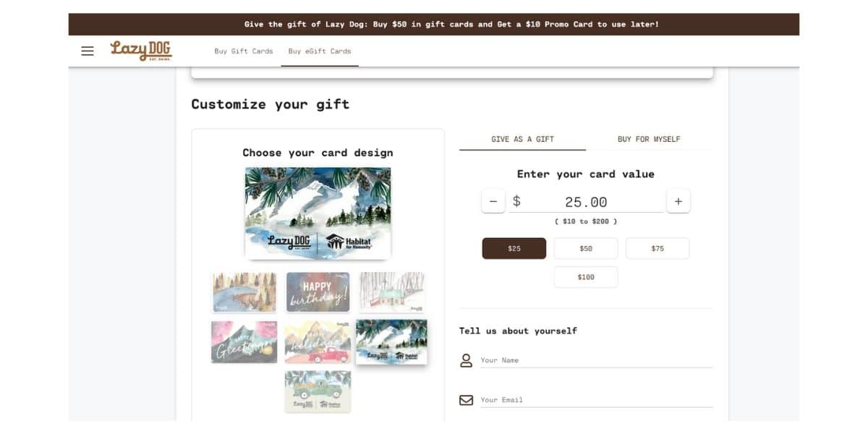Pick the $75 preset amount
The height and width of the screenshot is (434, 868).
(x=658, y=248)
